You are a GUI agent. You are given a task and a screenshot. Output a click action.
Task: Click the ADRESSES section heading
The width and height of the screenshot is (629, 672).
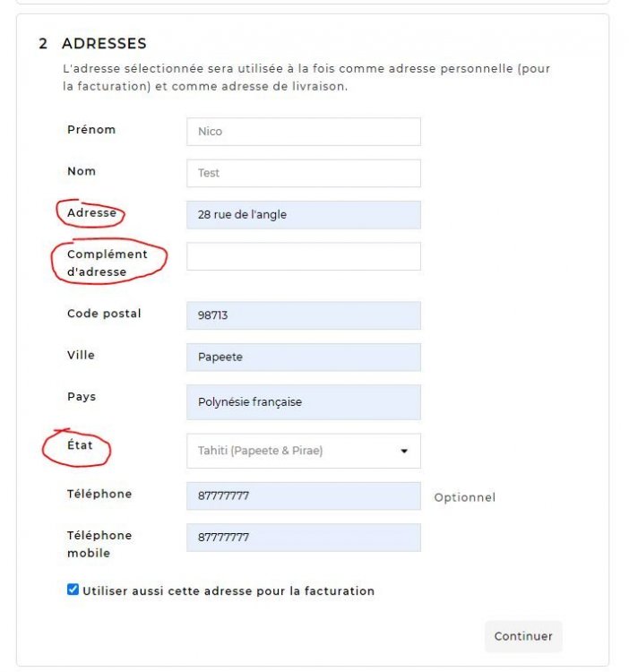(104, 43)
